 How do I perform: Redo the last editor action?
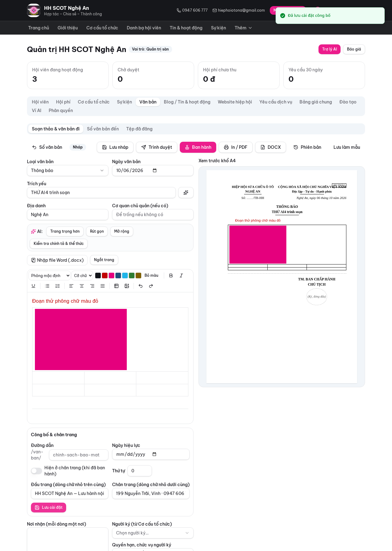[x=151, y=286]
